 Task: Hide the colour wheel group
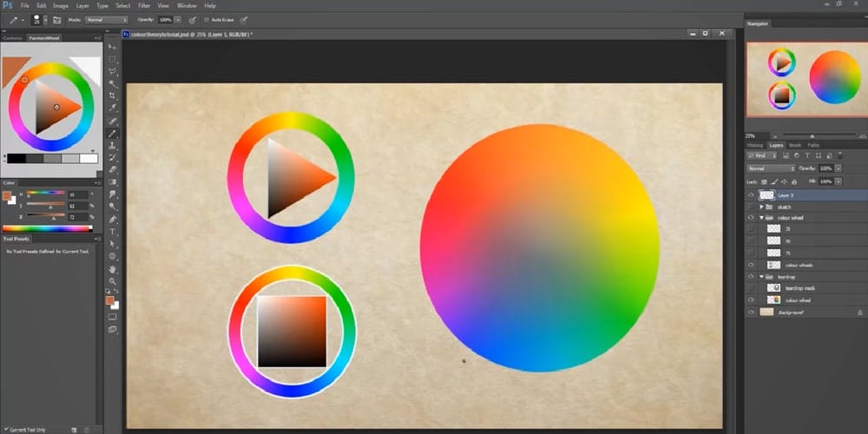(751, 218)
